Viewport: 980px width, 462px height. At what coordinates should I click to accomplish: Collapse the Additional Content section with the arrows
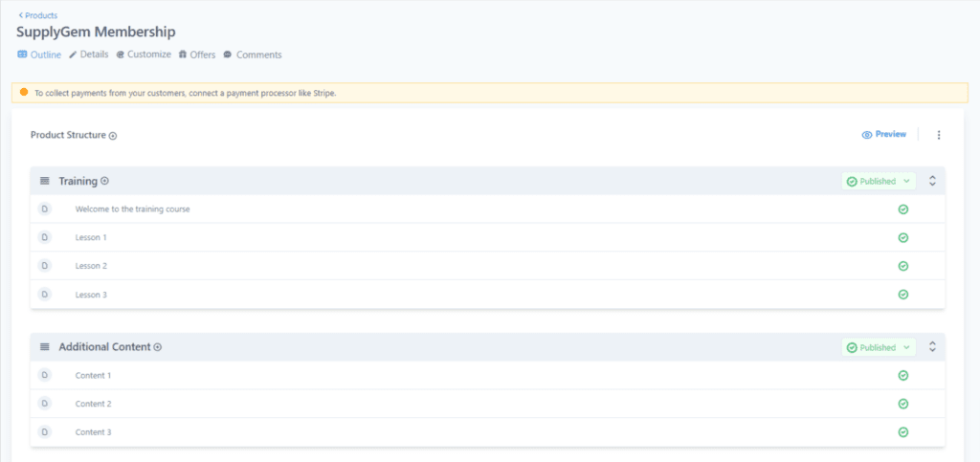932,347
